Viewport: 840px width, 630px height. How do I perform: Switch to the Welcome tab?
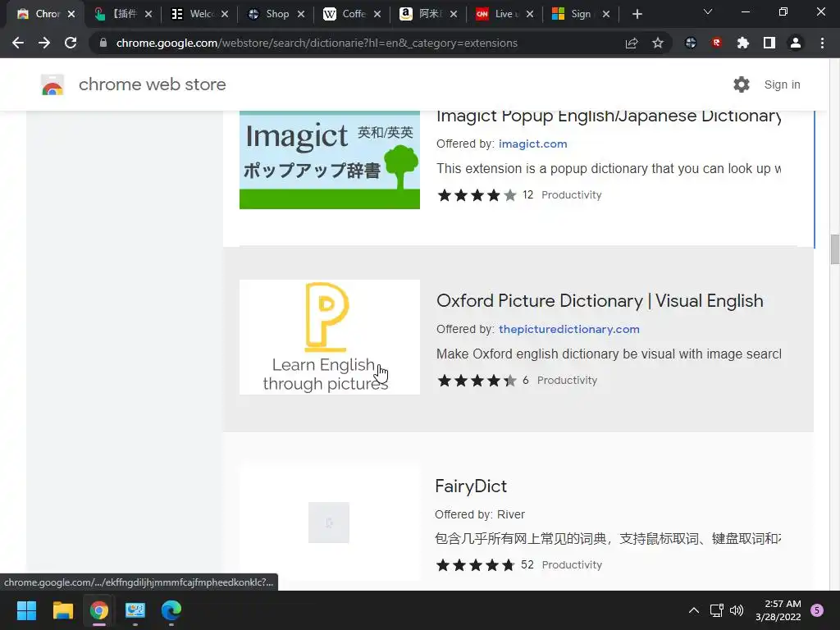(x=194, y=14)
